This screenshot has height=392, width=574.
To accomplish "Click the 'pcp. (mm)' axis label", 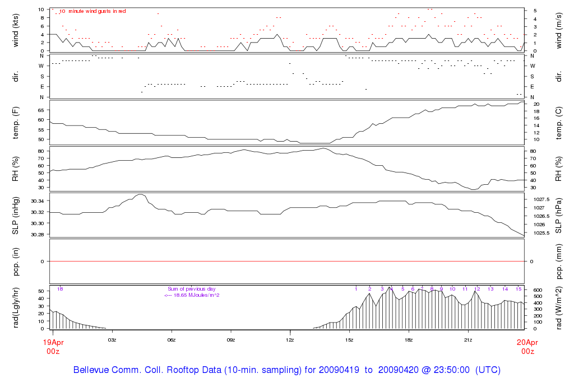I will click(x=559, y=262).
